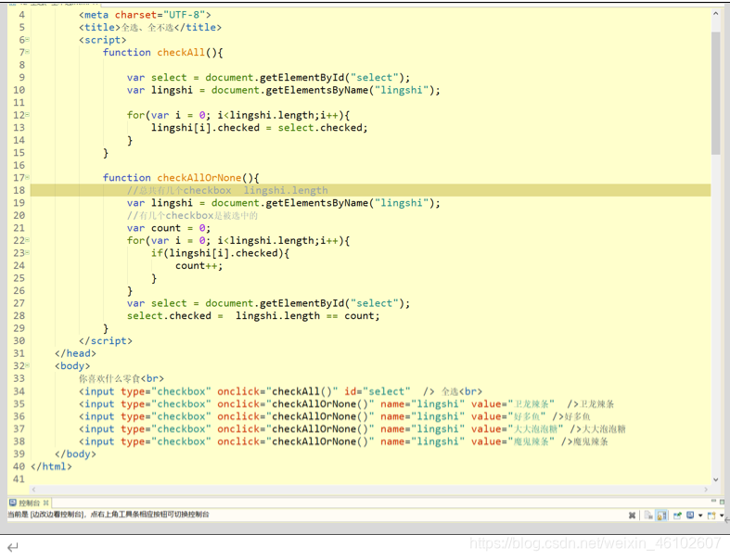The height and width of the screenshot is (560, 730).
Task: Click 'var select' statement on line 27
Action: [268, 303]
